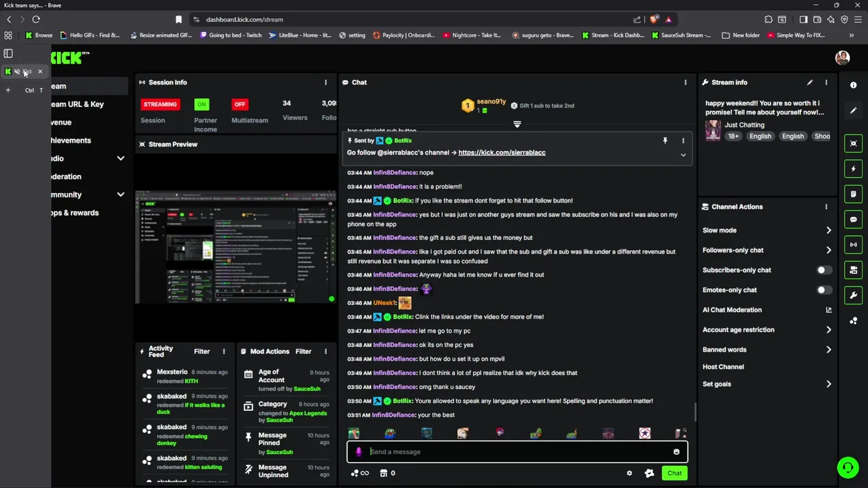Expand Followers-only chat options

coord(829,250)
